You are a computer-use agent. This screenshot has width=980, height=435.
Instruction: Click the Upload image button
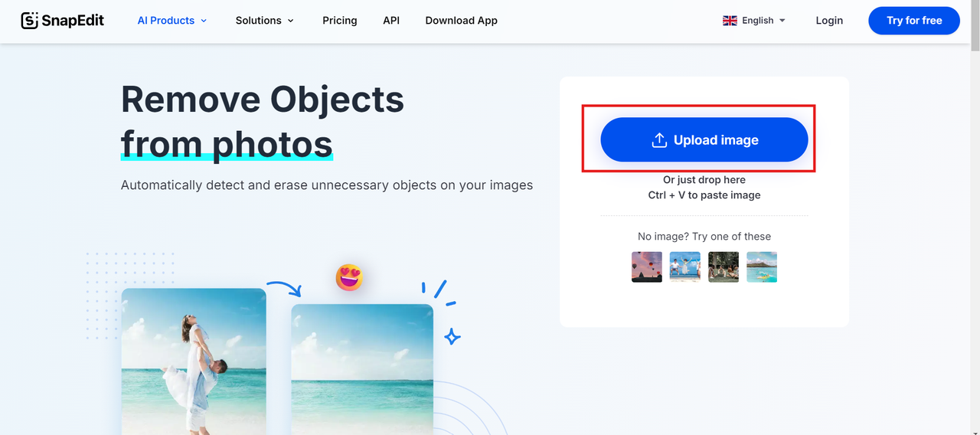point(704,140)
